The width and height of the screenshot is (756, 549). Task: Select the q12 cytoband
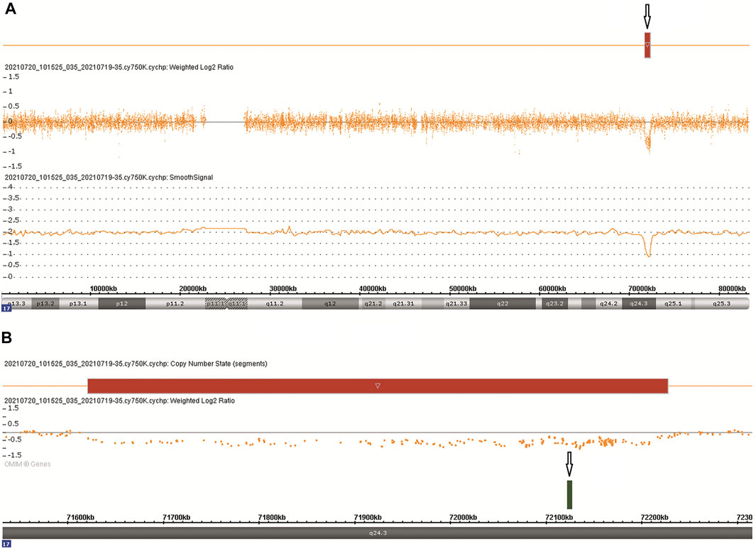(330, 303)
